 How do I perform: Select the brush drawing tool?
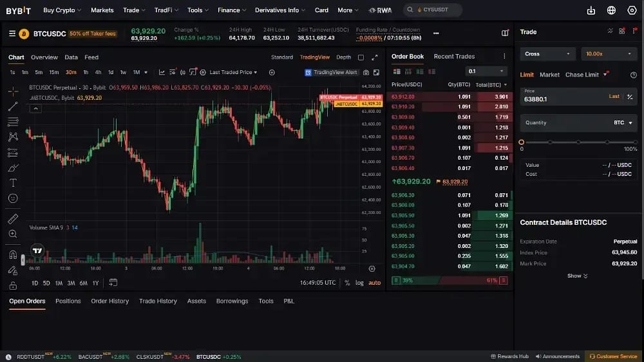pyautogui.click(x=13, y=167)
